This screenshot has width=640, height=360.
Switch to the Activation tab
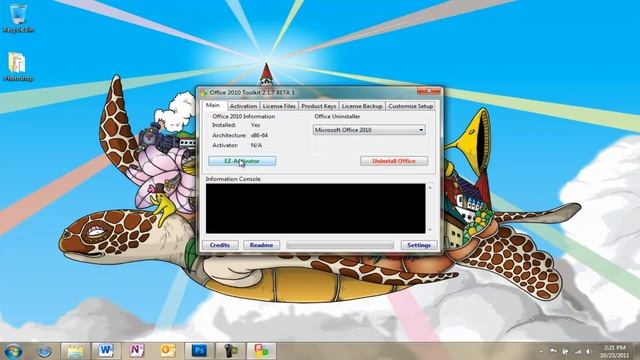[x=243, y=106]
